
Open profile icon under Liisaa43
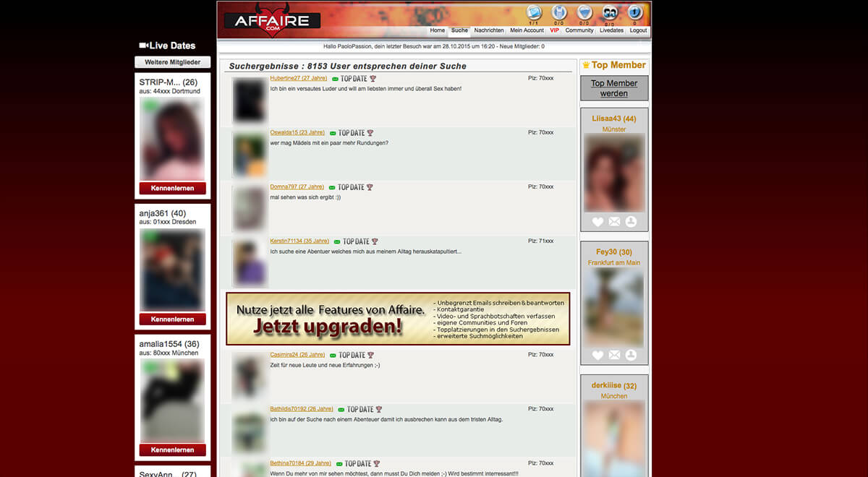[x=631, y=222]
